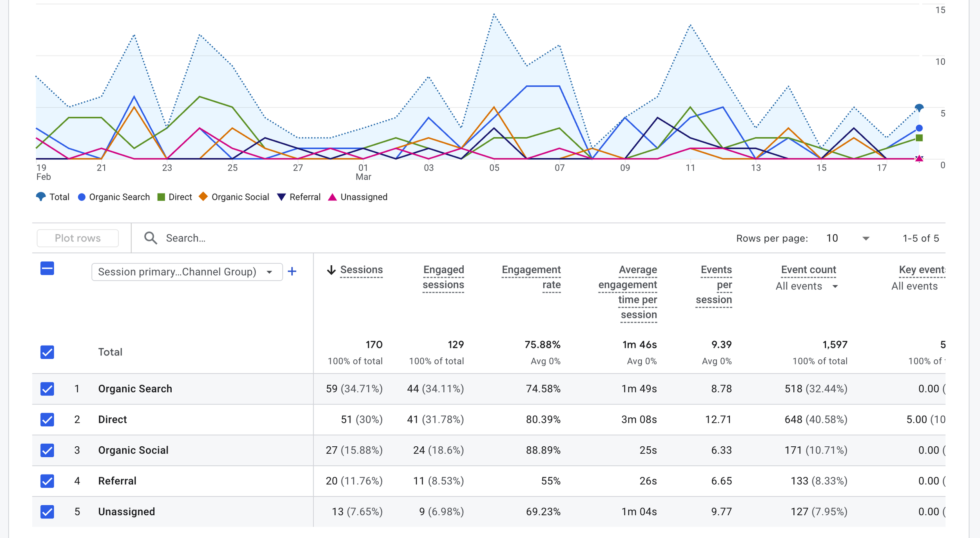Click the Plot rows button
This screenshot has height=538, width=980.
[78, 238]
